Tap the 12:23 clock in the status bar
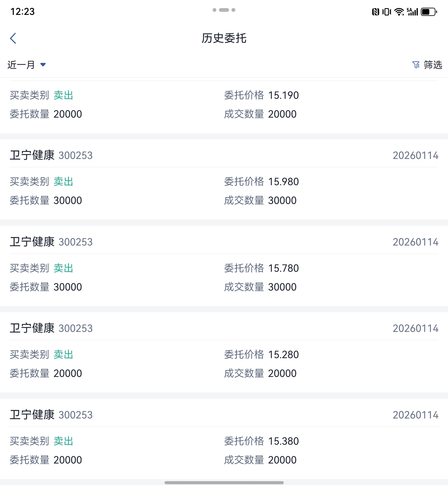This screenshot has width=448, height=488. pos(23,12)
